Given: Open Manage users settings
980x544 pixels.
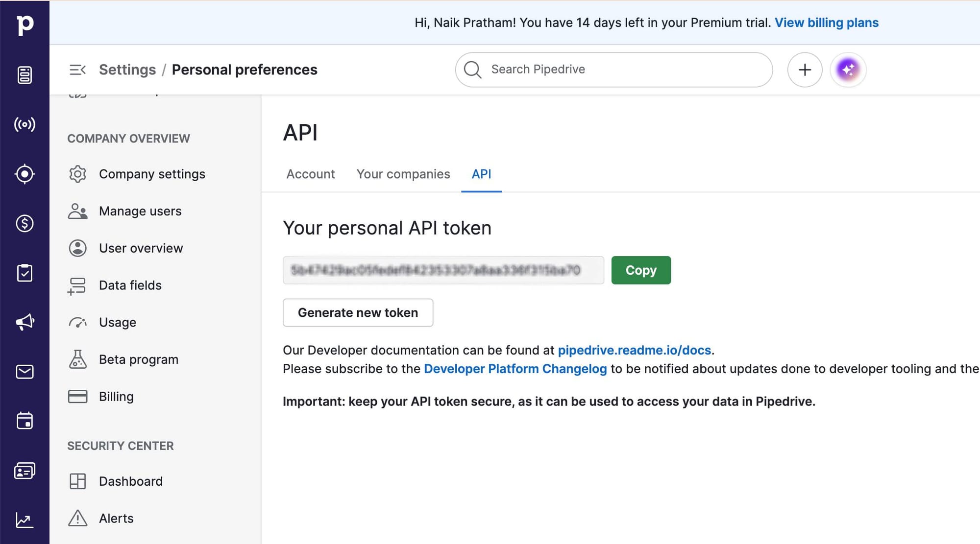Looking at the screenshot, I should pos(140,211).
